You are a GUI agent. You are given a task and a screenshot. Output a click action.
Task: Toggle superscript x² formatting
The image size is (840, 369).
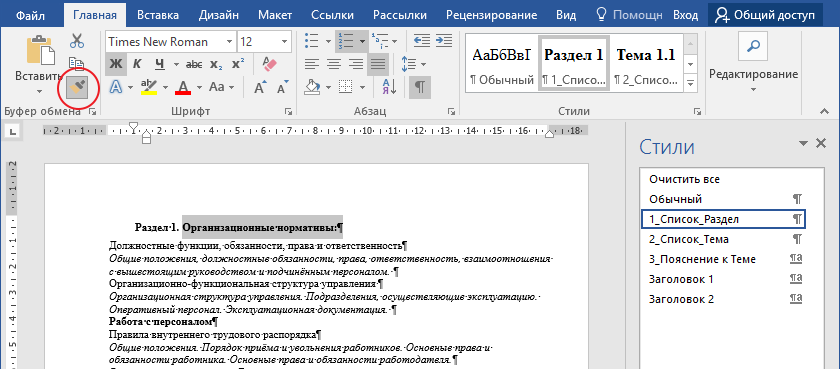(x=238, y=64)
